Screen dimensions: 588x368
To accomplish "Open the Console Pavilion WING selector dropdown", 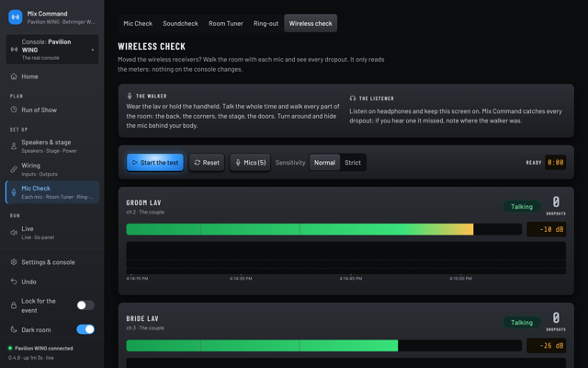I will tap(52, 49).
